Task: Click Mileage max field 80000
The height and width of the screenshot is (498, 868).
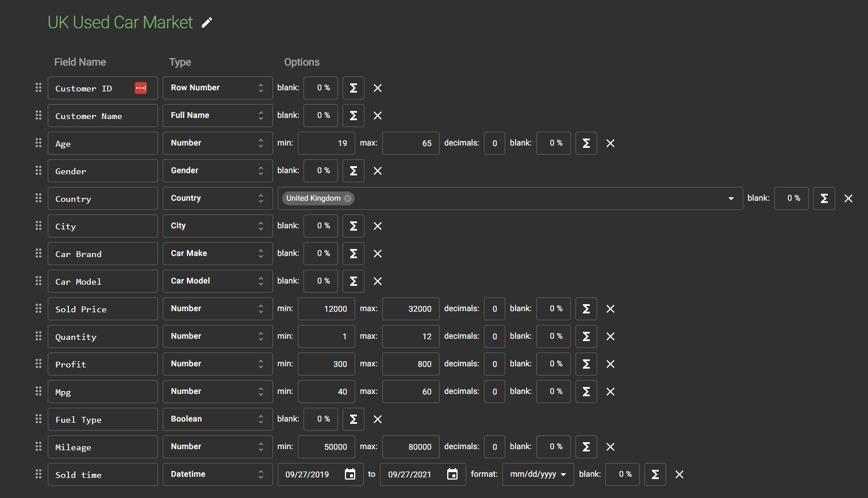Action: click(411, 447)
